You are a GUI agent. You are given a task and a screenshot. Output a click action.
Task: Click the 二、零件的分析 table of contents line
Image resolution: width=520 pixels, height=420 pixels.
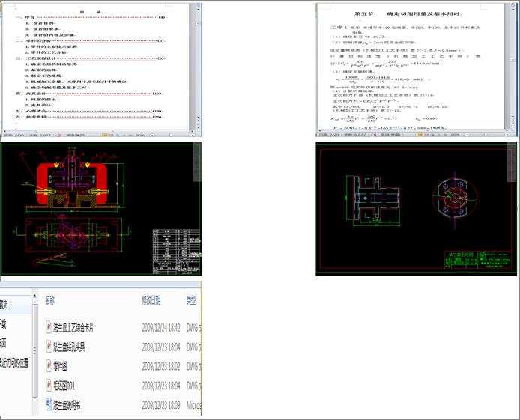pos(90,40)
